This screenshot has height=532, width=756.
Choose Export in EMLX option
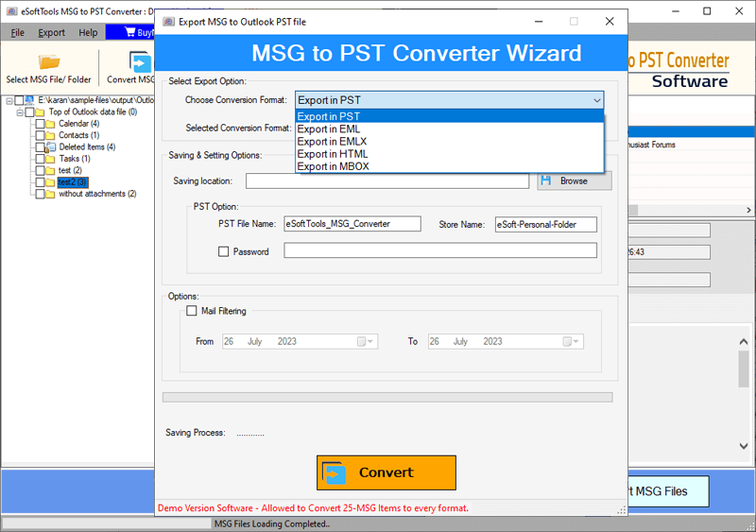[x=450, y=142]
